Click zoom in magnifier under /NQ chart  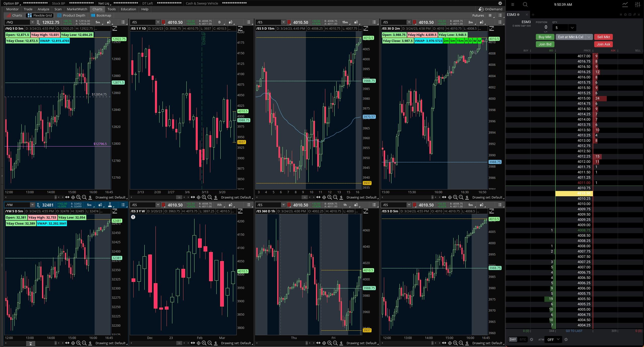78,197
